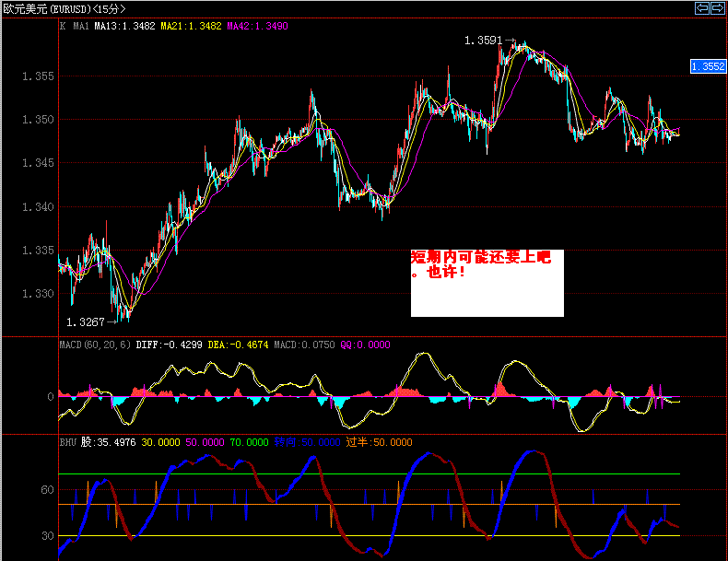Click the 30 level label in BHU panel
The image size is (728, 561).
click(x=47, y=536)
